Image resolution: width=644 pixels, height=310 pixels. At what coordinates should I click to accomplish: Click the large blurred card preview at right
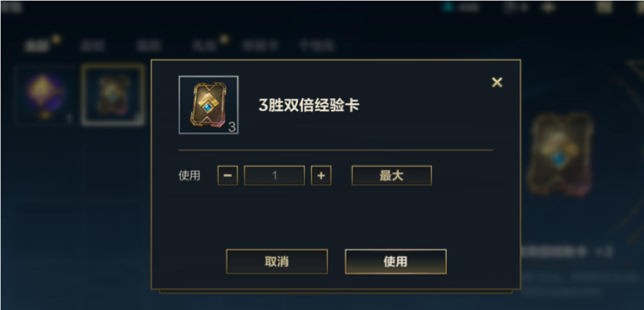pyautogui.click(x=561, y=154)
